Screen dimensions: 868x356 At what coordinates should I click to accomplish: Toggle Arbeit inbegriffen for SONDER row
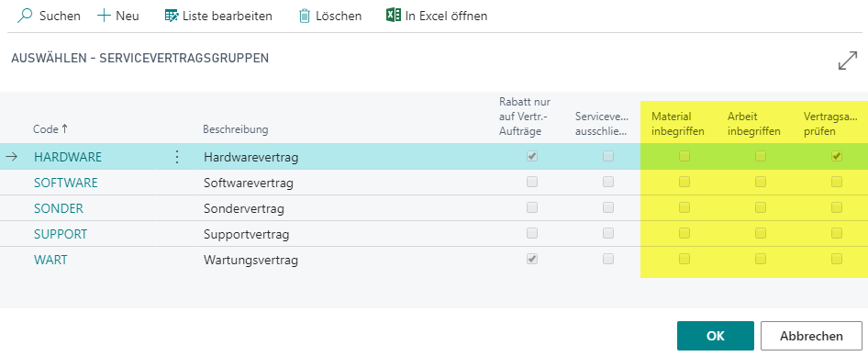tap(761, 207)
